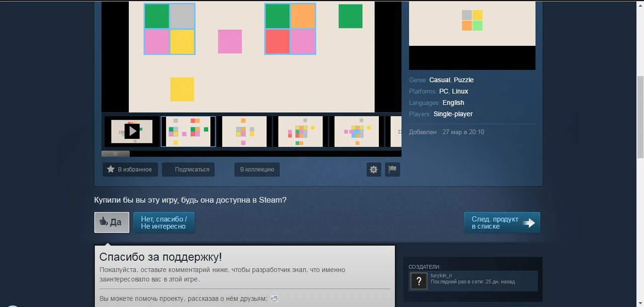Click the date text '27 мар в 20:10'
This screenshot has height=307, width=644.
463,132
